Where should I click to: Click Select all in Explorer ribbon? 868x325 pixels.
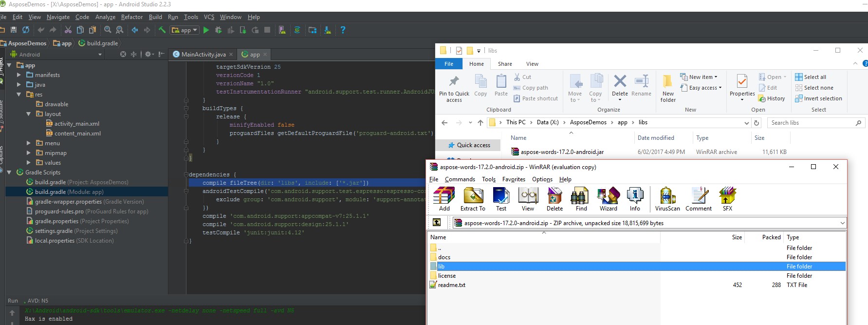pos(811,77)
